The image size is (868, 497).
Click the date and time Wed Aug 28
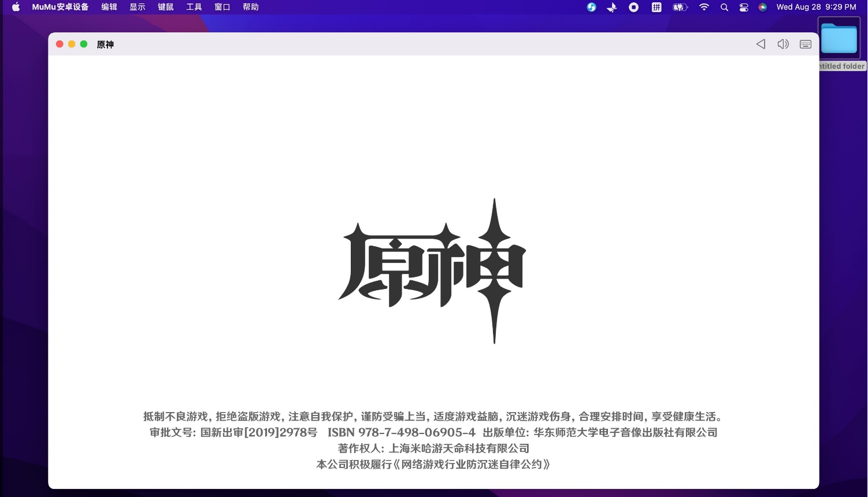coord(817,7)
